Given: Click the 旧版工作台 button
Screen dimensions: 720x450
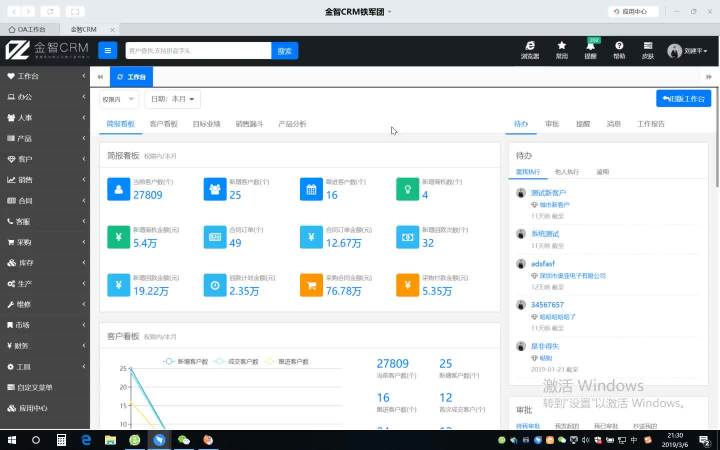Looking at the screenshot, I should pos(683,99).
